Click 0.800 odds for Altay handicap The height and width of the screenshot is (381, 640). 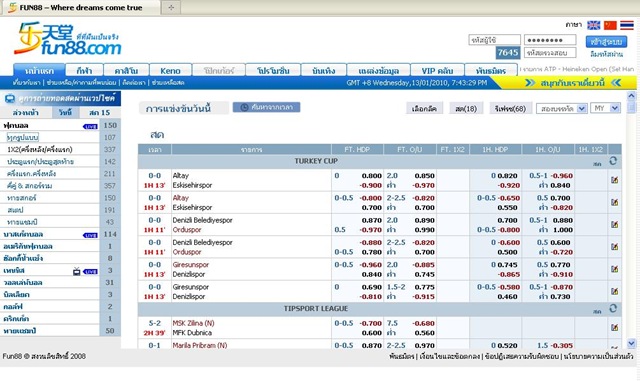click(x=371, y=176)
